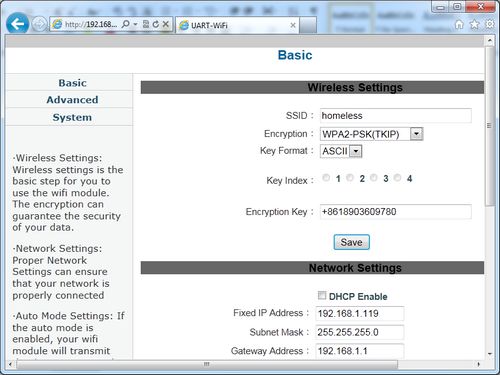Enable the DHCP Enable checkbox
Image resolution: width=500 pixels, height=375 pixels.
[x=322, y=295]
